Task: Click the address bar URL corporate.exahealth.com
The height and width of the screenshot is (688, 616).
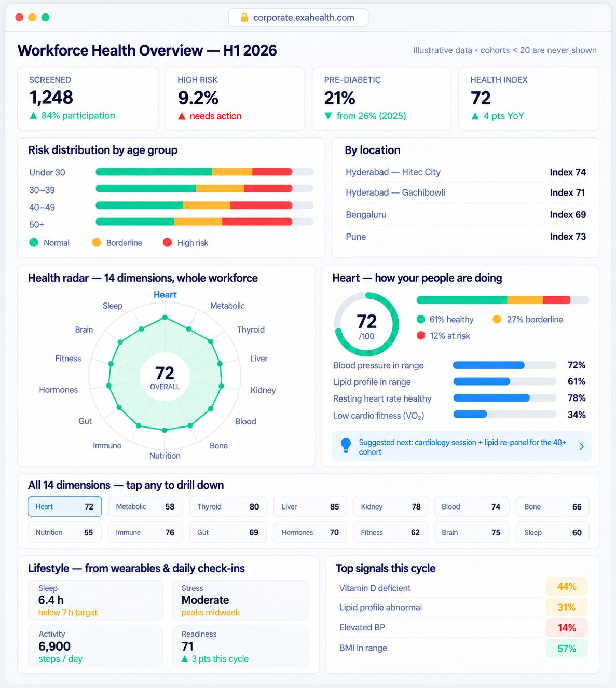Action: click(x=304, y=18)
